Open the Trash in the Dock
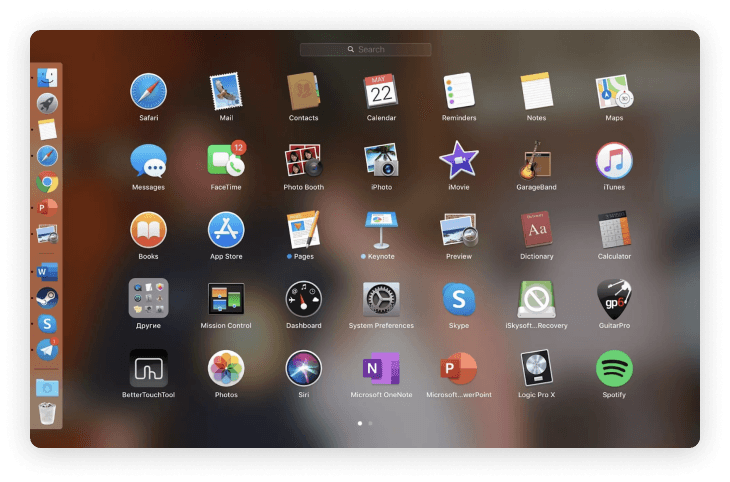This screenshot has width=730, height=482. pyautogui.click(x=47, y=414)
